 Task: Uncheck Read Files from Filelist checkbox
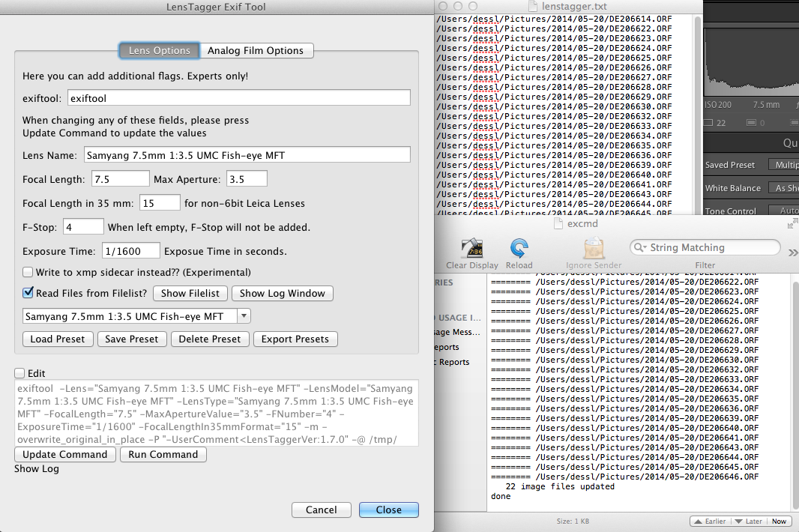[28, 292]
